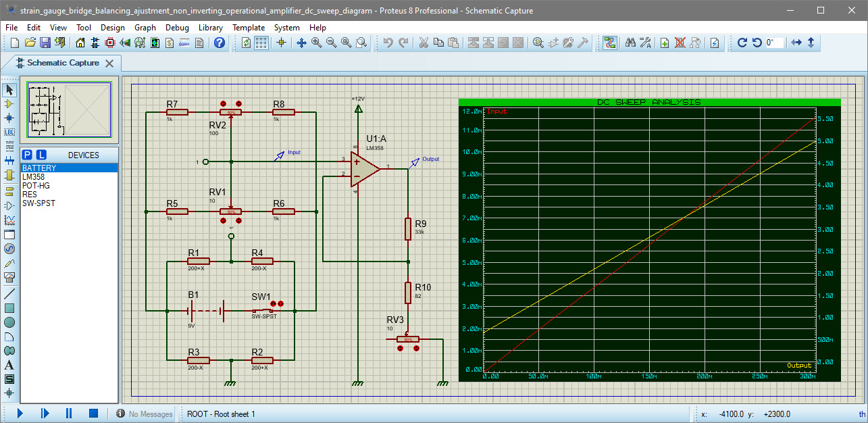Viewport: 868px width, 423px height.
Task: Select the Wire Label mode tool
Action: [x=9, y=132]
